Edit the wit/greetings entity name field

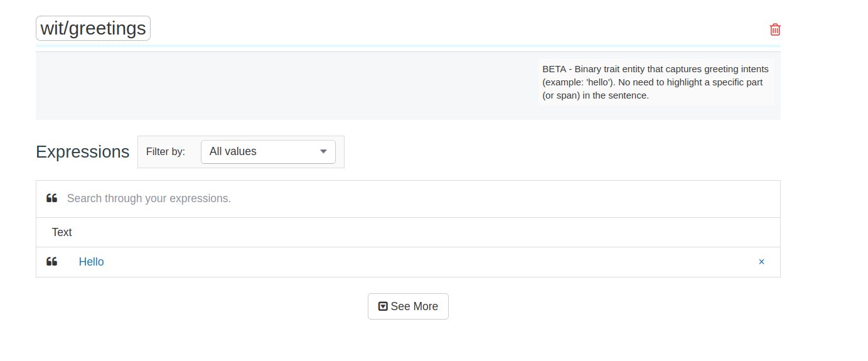93,28
